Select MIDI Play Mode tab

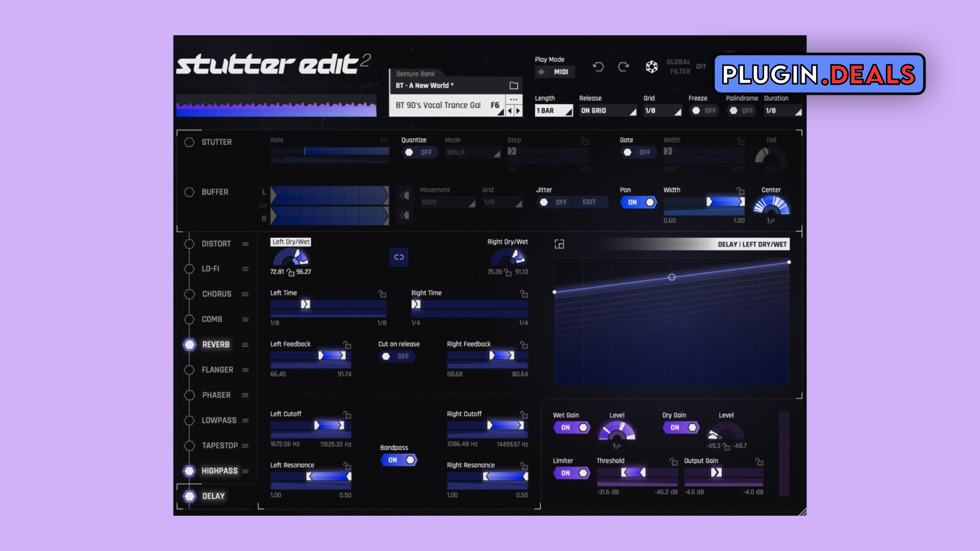561,72
